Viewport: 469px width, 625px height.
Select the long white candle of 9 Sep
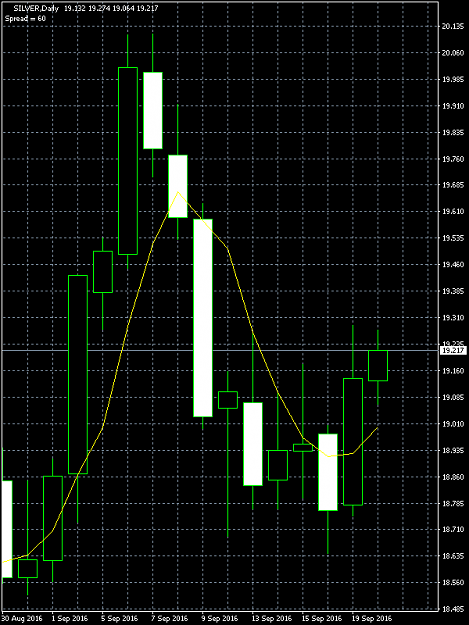click(203, 318)
